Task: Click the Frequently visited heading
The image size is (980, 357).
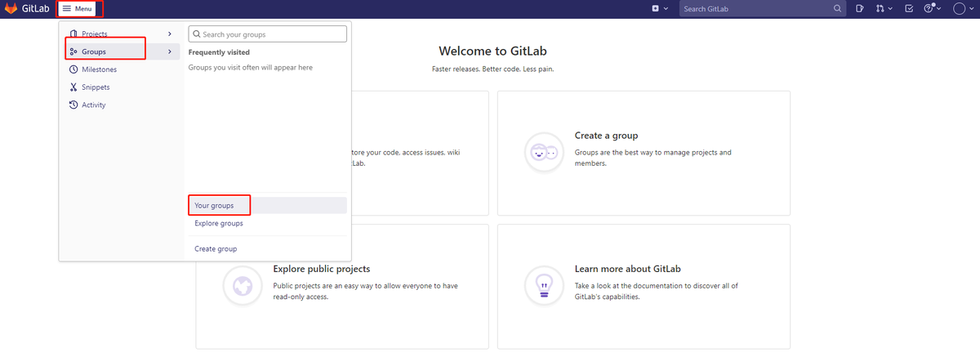Action: 219,52
